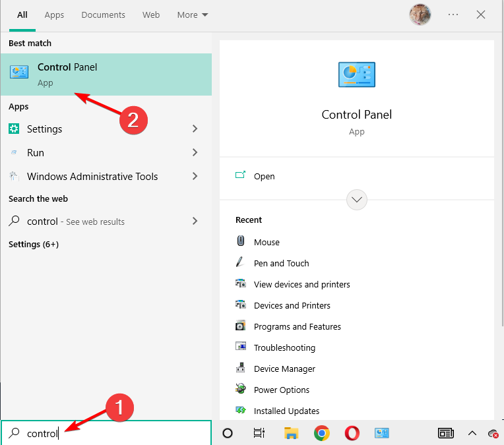Open recent Programs and Features
Image resolution: width=504 pixels, height=445 pixels.
(x=298, y=327)
